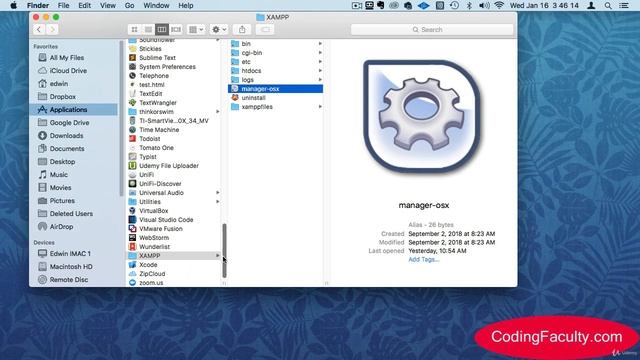Expand the xamppfiles folder arrow
The width and height of the screenshot is (640, 360).
point(320,107)
